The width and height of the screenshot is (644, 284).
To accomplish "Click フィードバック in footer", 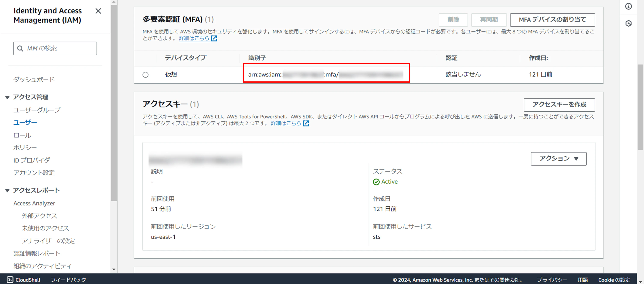I will click(68, 280).
